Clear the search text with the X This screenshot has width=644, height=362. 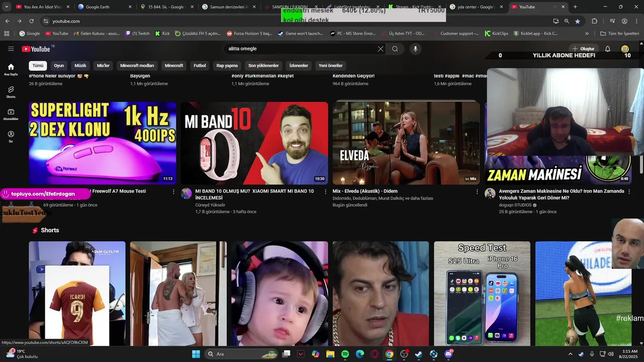pyautogui.click(x=380, y=49)
